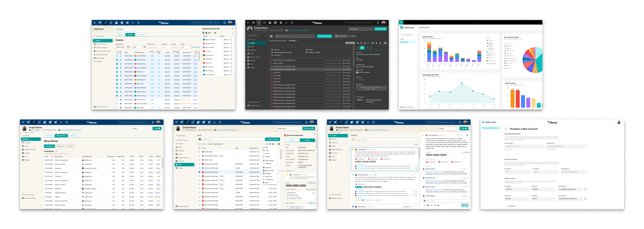Click the Company or Firm Name input field

click(x=524, y=146)
